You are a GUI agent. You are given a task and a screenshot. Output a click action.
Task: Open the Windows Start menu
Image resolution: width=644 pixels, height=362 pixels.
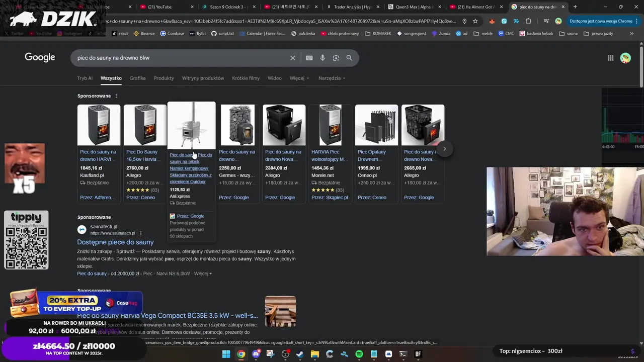226,354
